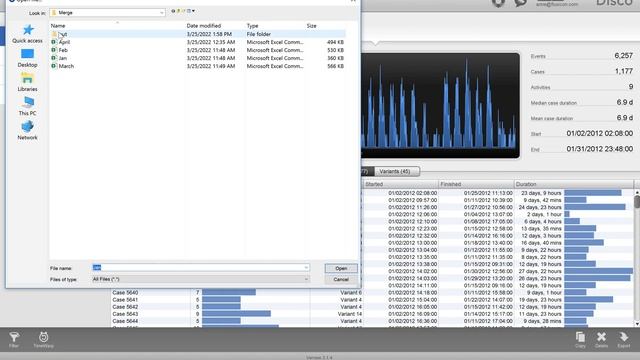Viewport: 640px width, 360px height.
Task: Open the TimeWarp tool in Disco
Action: point(43,340)
